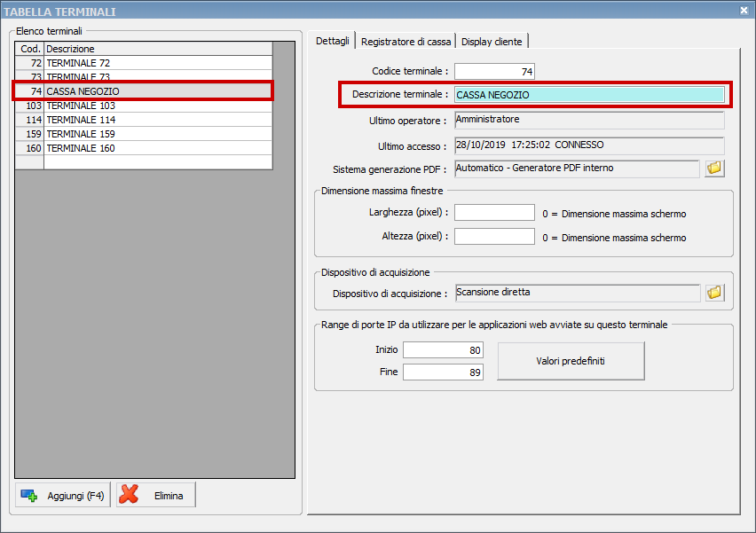Open PDF generation system folder icon

(x=714, y=169)
